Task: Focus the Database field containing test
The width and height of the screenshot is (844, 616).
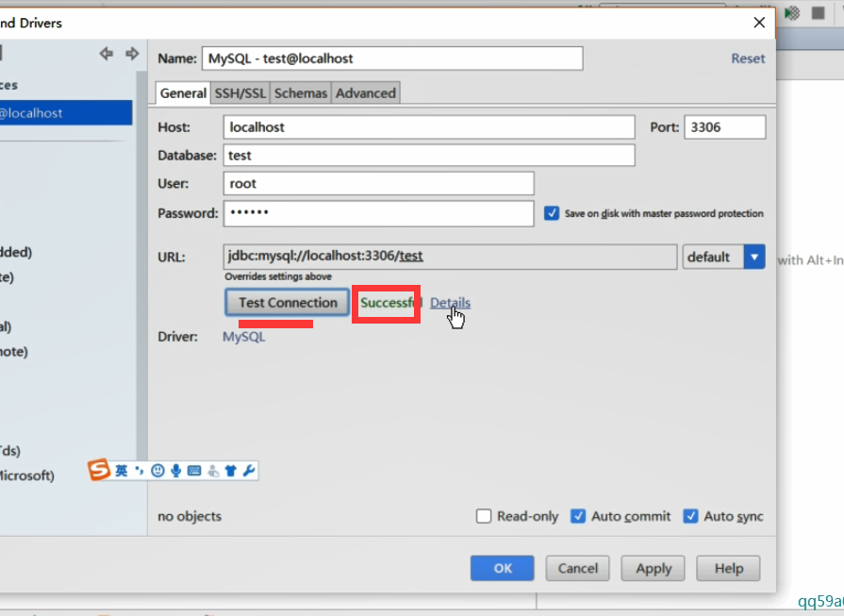Action: (429, 156)
